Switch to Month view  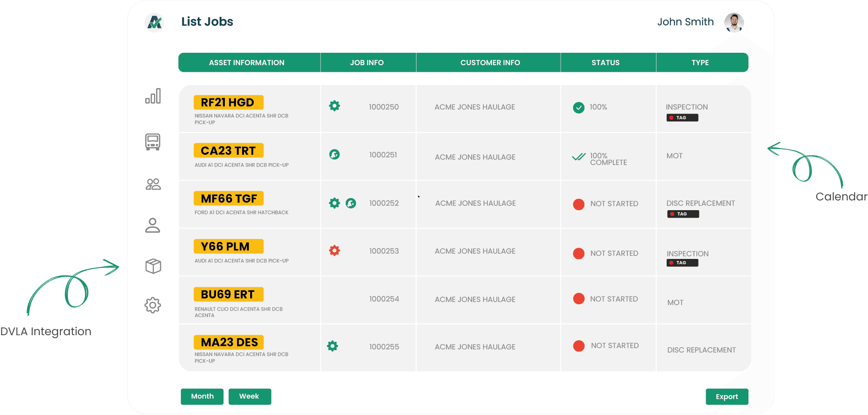click(202, 396)
